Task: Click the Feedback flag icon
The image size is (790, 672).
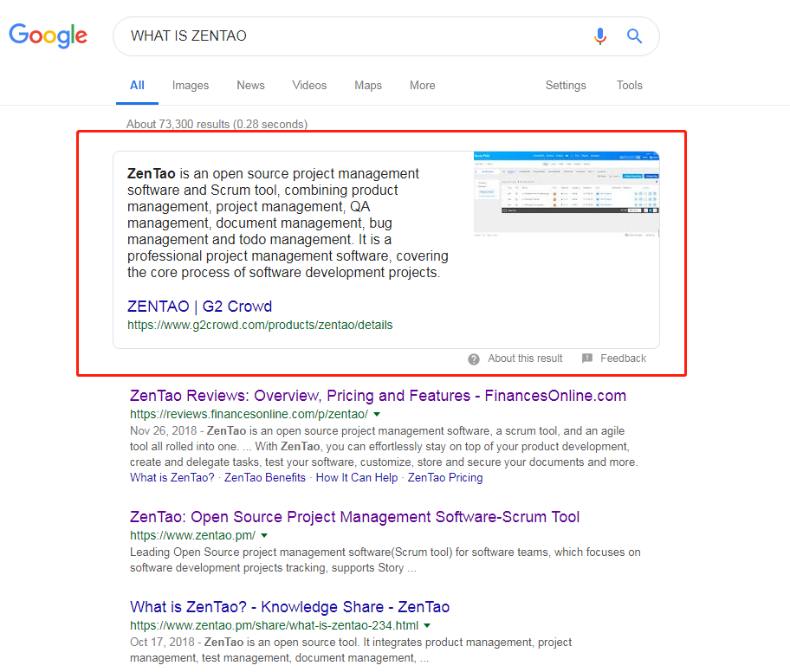Action: 587,359
